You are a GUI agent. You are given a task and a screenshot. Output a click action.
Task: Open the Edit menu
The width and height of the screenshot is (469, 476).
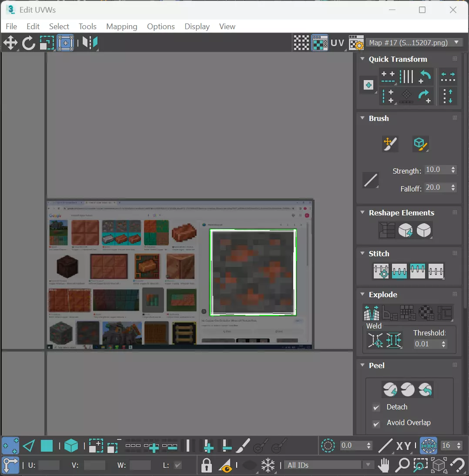coord(33,27)
